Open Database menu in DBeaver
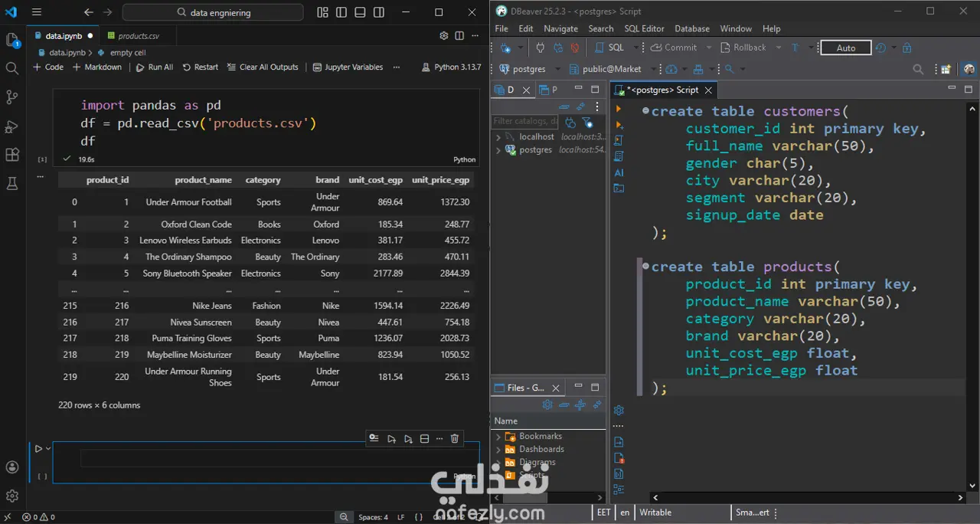The width and height of the screenshot is (980, 524). point(692,28)
